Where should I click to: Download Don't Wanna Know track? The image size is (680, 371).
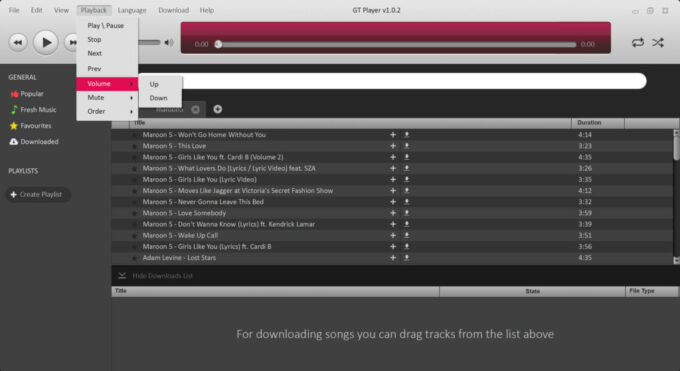[x=407, y=224]
